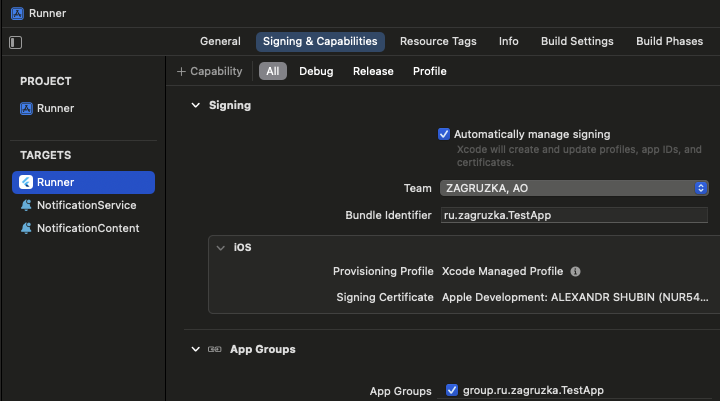
Task: Select the All configuration filter
Action: pyautogui.click(x=273, y=71)
